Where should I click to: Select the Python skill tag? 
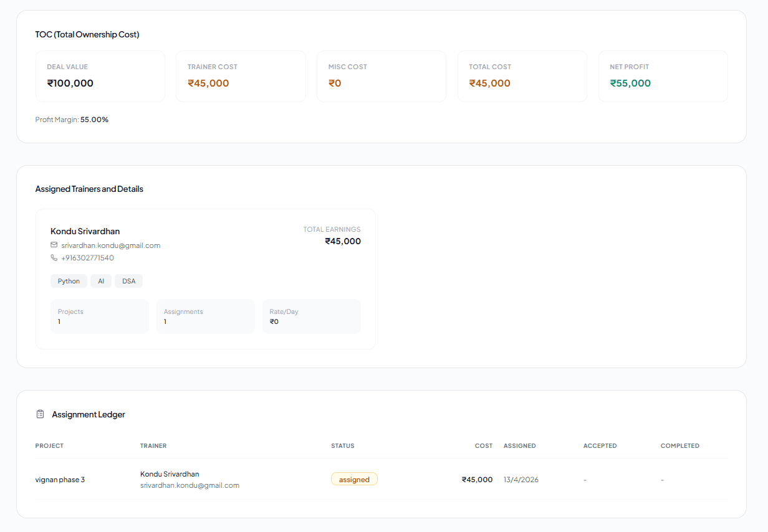(69, 281)
